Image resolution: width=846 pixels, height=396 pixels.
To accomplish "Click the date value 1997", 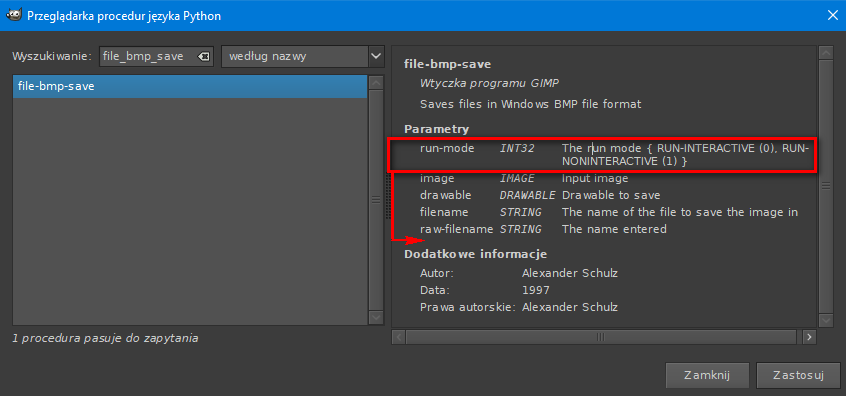I will click(536, 291).
